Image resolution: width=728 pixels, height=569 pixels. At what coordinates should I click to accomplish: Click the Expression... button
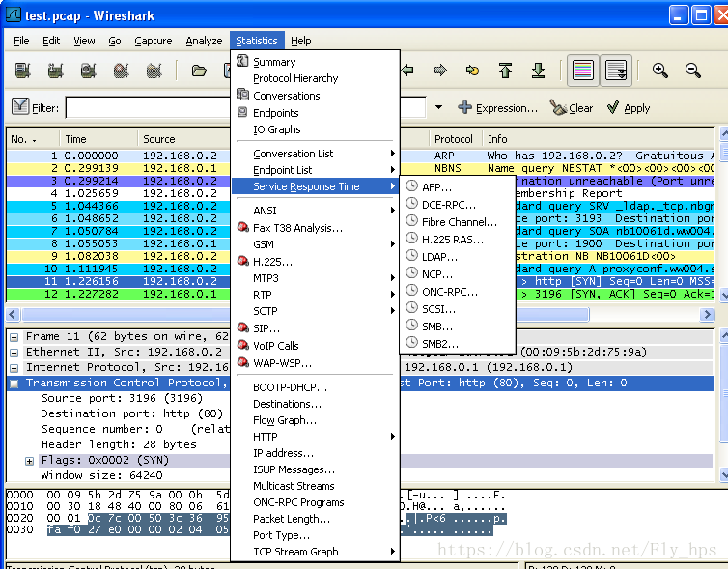point(497,108)
